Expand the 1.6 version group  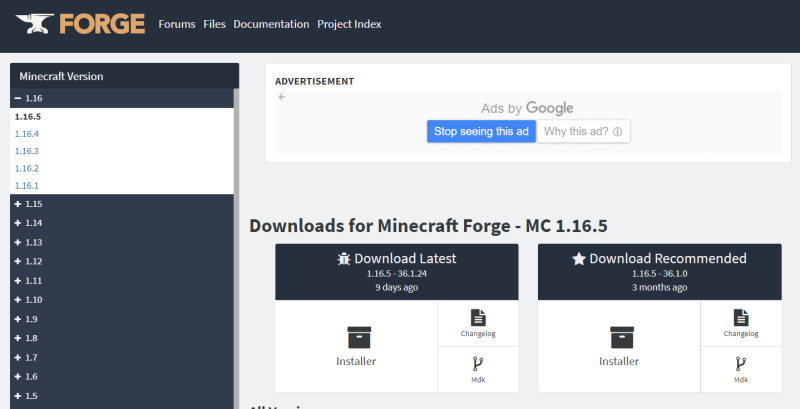pos(121,376)
